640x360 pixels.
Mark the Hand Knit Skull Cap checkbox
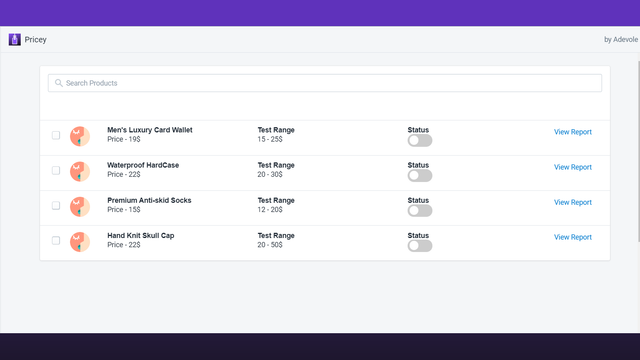point(56,240)
